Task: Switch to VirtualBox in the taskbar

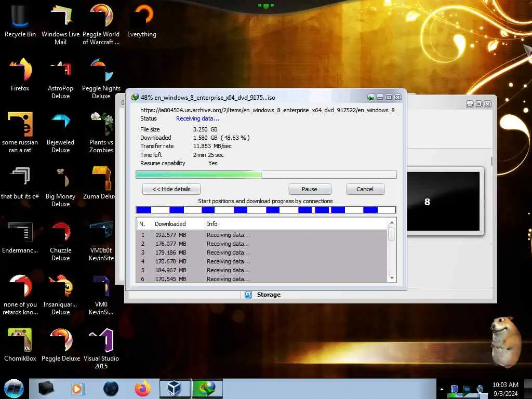Action: [x=175, y=389]
